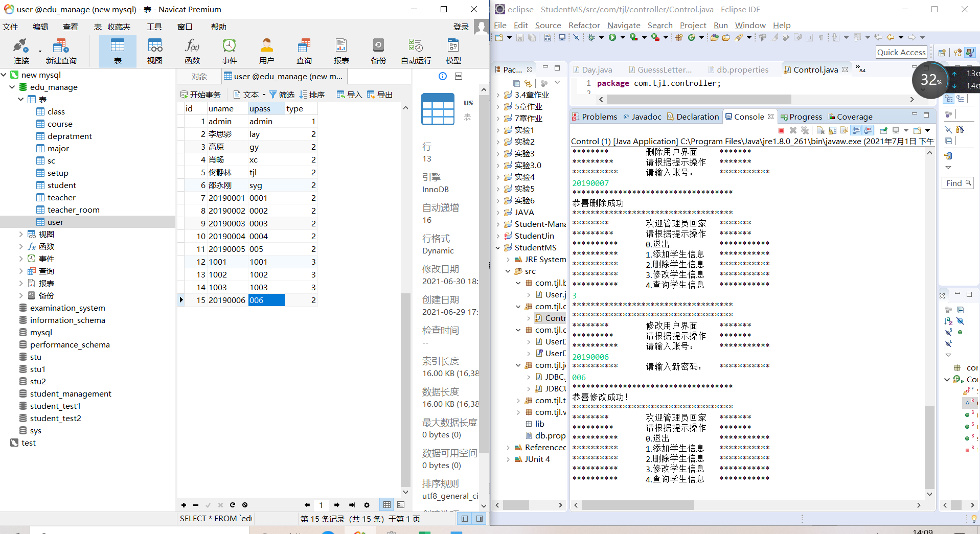This screenshot has height=534, width=980.
Task: Open the 函数 functions toolbar icon
Action: [x=192, y=51]
